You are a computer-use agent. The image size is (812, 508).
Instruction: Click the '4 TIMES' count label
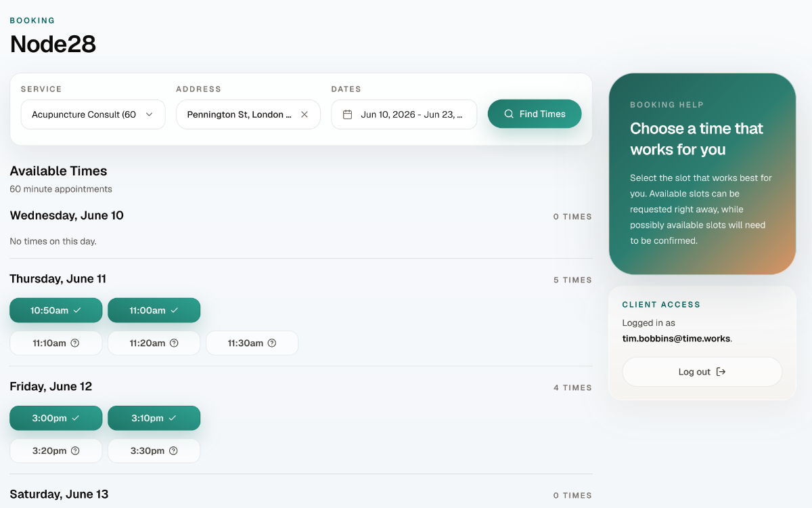coord(572,387)
